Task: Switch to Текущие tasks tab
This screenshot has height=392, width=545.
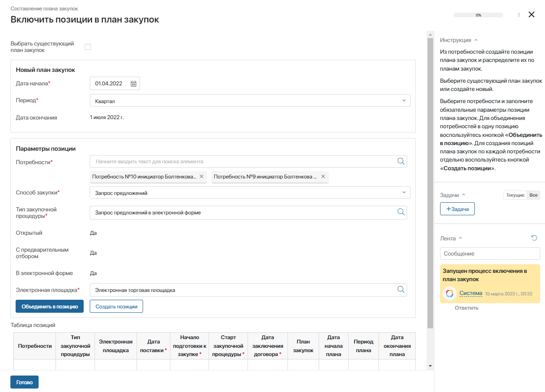Action: tap(515, 195)
